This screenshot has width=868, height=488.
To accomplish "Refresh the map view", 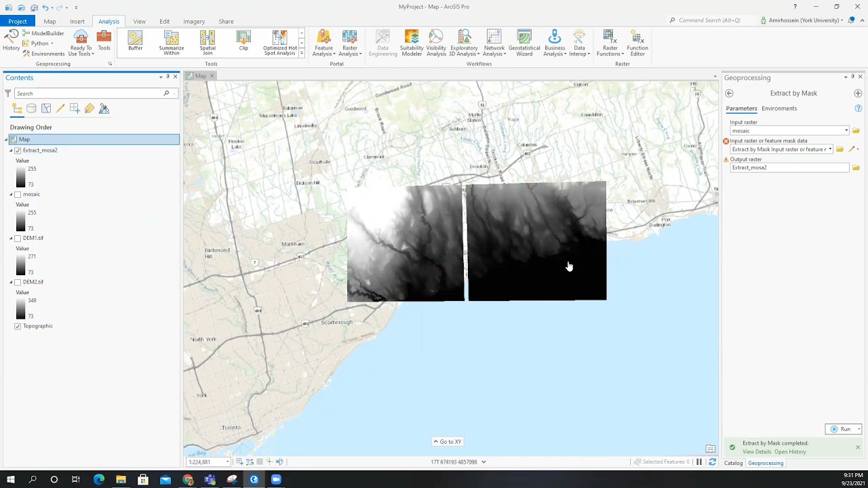I will pyautogui.click(x=712, y=462).
